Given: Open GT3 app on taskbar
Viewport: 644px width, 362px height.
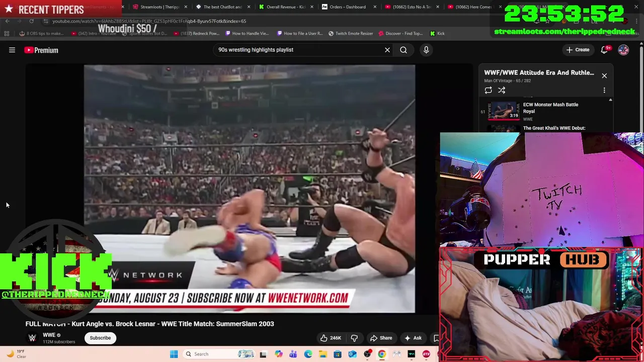Looking at the screenshot, I should click(x=426, y=354).
